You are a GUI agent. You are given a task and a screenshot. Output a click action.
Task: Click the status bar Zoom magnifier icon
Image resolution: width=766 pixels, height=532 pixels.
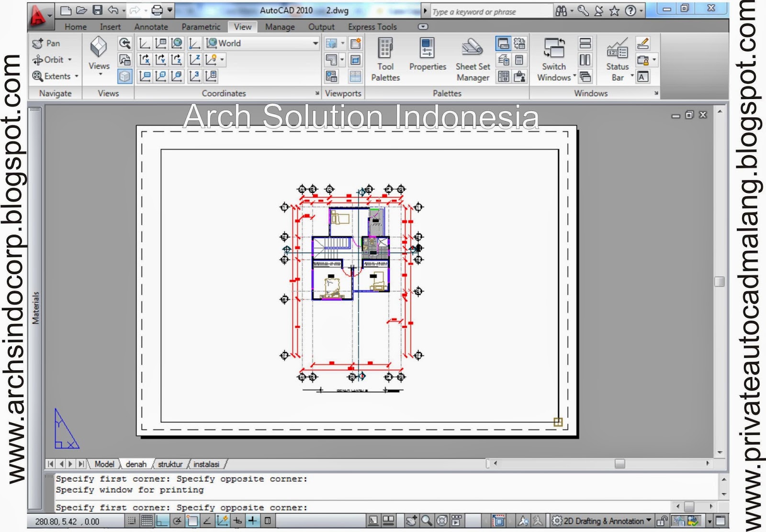point(427,521)
